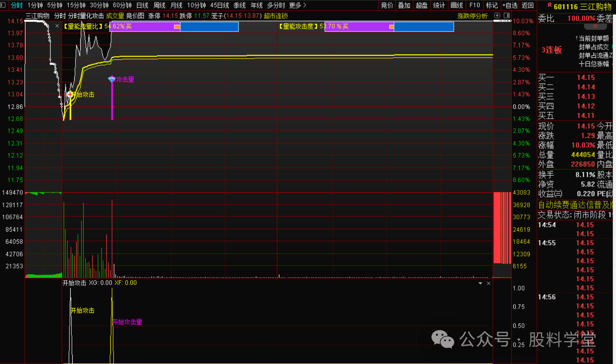Toggle the 成交量 volume indicator label
The image size is (616, 364).
point(115,16)
